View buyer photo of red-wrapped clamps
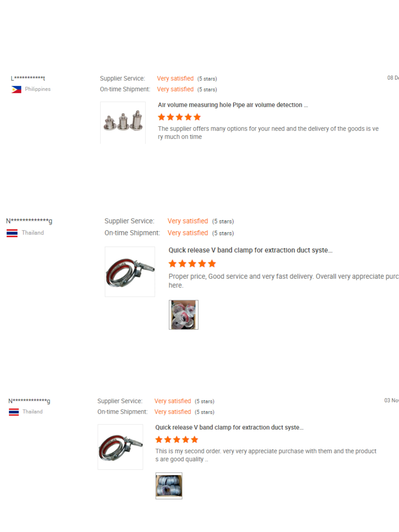399x532 pixels. point(183,315)
